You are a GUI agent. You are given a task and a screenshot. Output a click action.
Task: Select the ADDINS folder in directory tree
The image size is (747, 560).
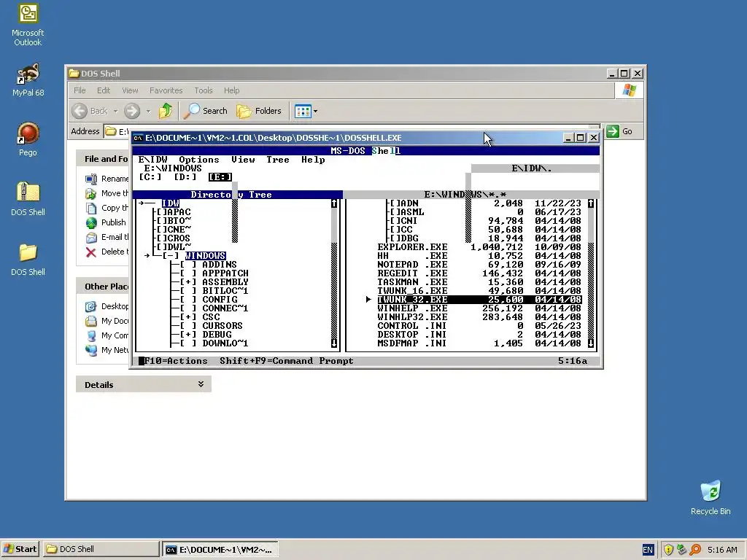220,265
